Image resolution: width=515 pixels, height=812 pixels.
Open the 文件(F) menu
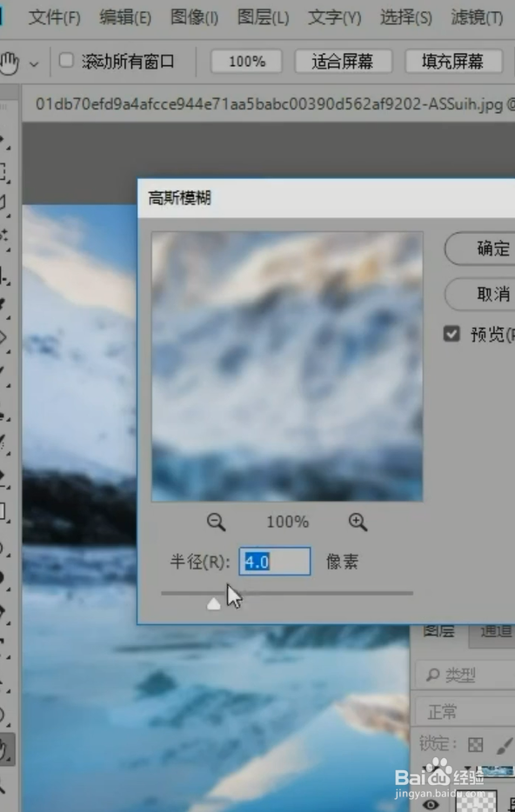point(55,17)
